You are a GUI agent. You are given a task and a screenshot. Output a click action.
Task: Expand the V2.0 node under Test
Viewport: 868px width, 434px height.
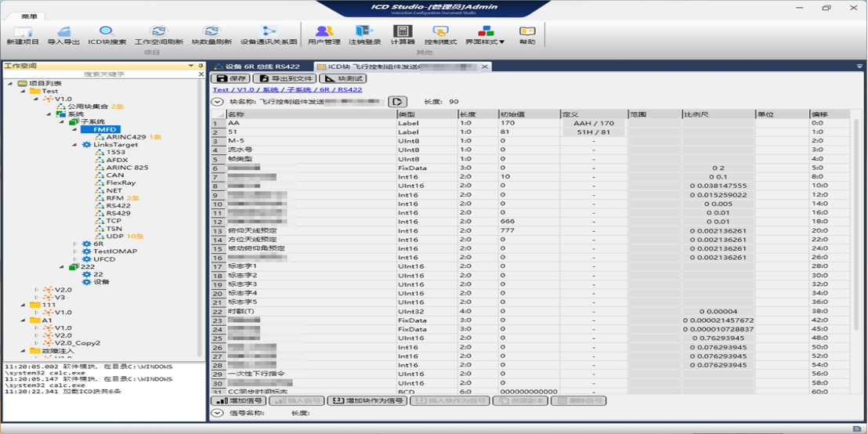[x=36, y=290]
